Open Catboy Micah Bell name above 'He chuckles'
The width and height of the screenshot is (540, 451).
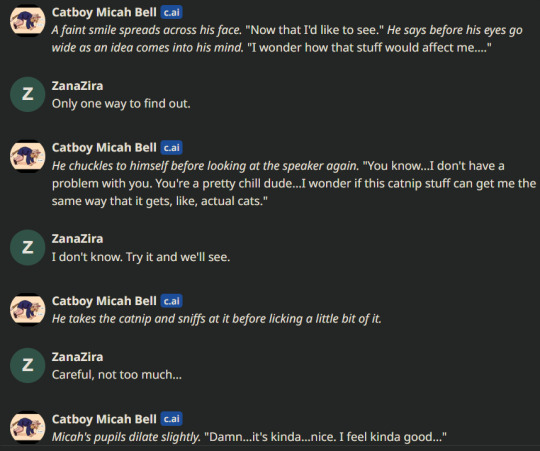click(x=104, y=148)
